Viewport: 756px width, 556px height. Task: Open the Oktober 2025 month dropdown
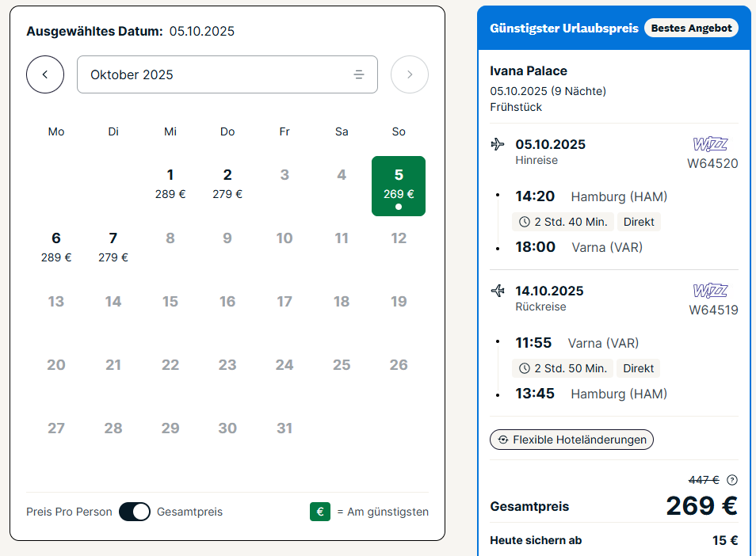coord(227,74)
